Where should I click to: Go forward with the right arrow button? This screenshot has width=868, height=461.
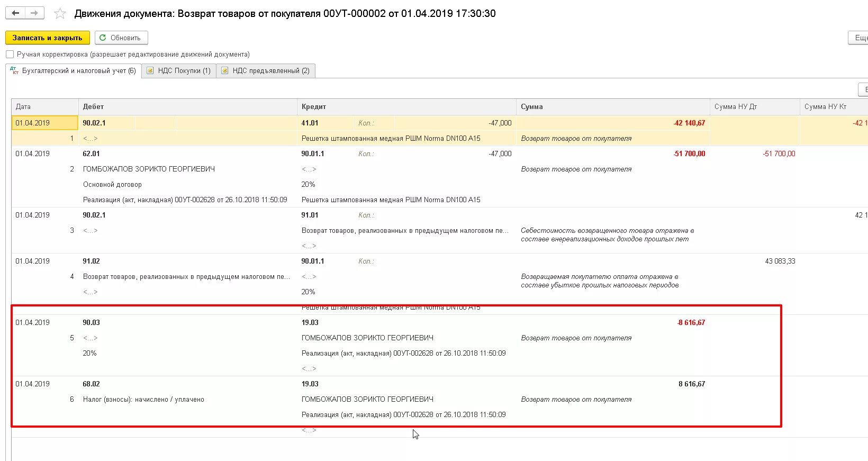[x=34, y=13]
